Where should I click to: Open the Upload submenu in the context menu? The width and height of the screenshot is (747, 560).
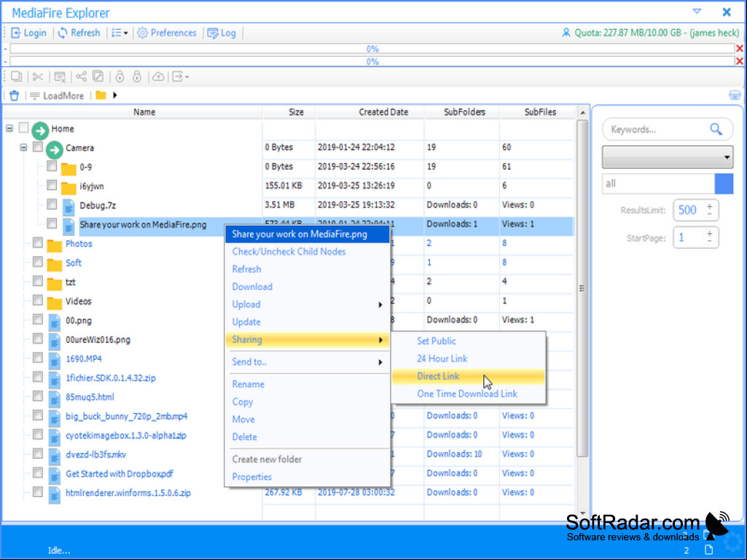click(x=308, y=304)
